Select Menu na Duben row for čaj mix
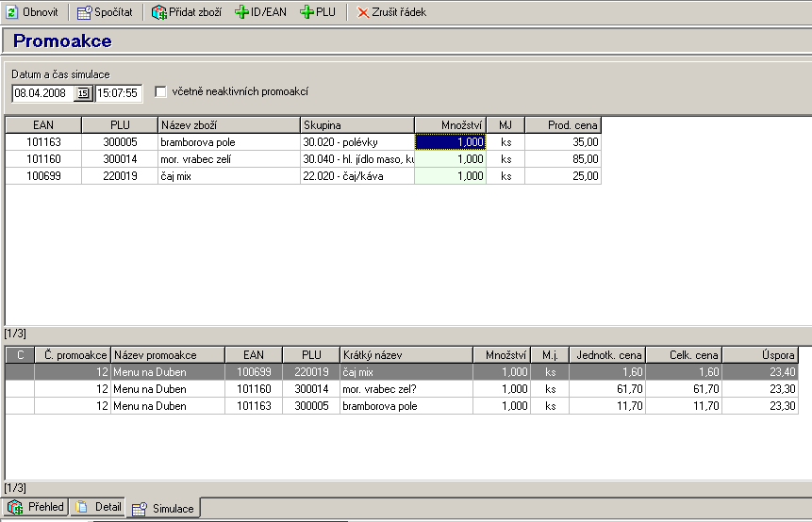This screenshot has width=812, height=522. click(x=402, y=372)
